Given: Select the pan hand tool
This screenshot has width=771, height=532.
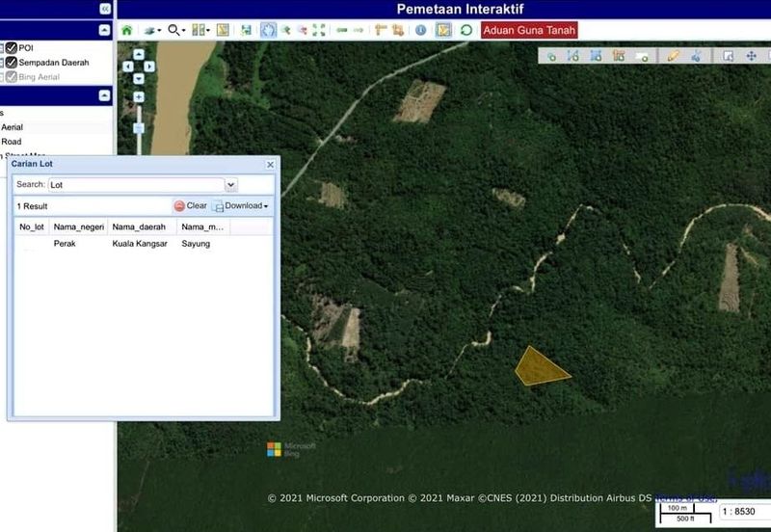Looking at the screenshot, I should pyautogui.click(x=268, y=30).
